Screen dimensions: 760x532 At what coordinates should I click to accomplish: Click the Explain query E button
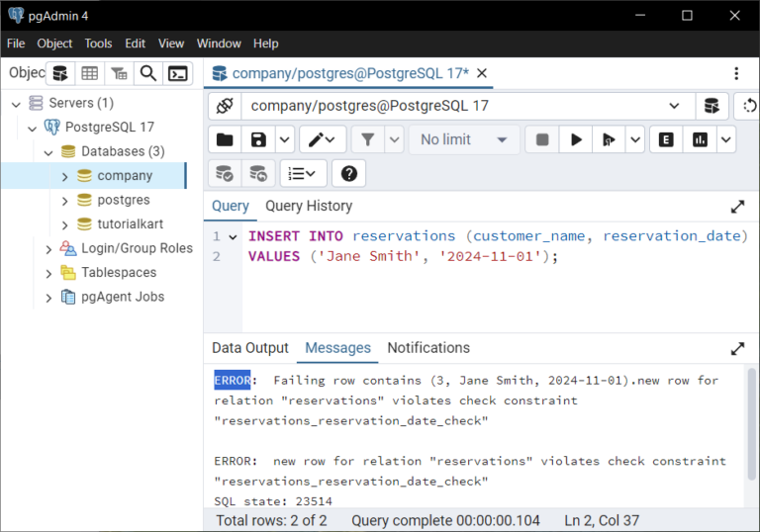pyautogui.click(x=666, y=139)
